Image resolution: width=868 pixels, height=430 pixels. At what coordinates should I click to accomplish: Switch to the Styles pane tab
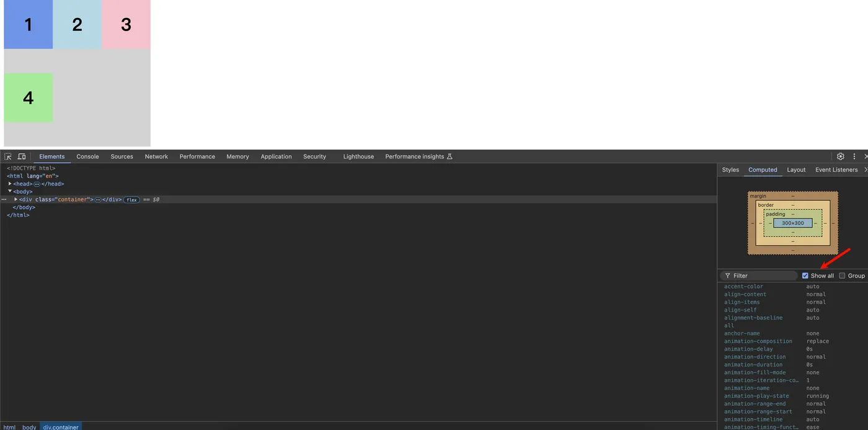click(x=730, y=170)
